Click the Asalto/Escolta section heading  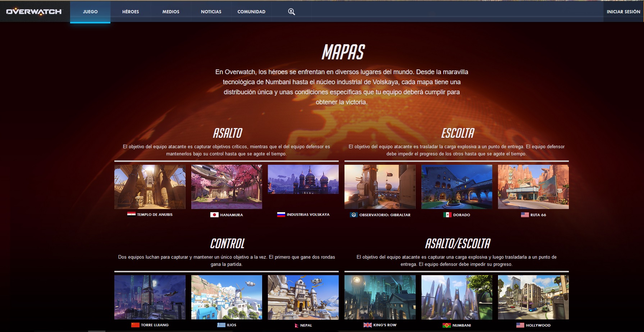[x=458, y=244]
